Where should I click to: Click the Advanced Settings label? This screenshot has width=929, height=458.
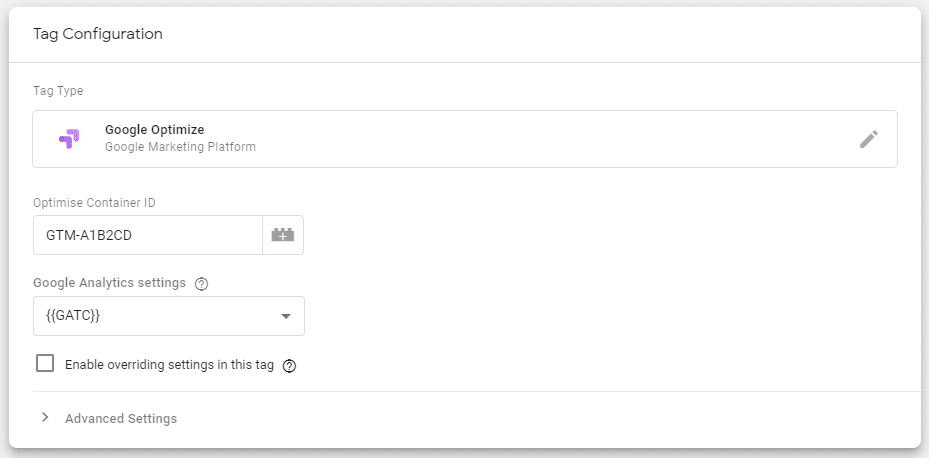121,419
